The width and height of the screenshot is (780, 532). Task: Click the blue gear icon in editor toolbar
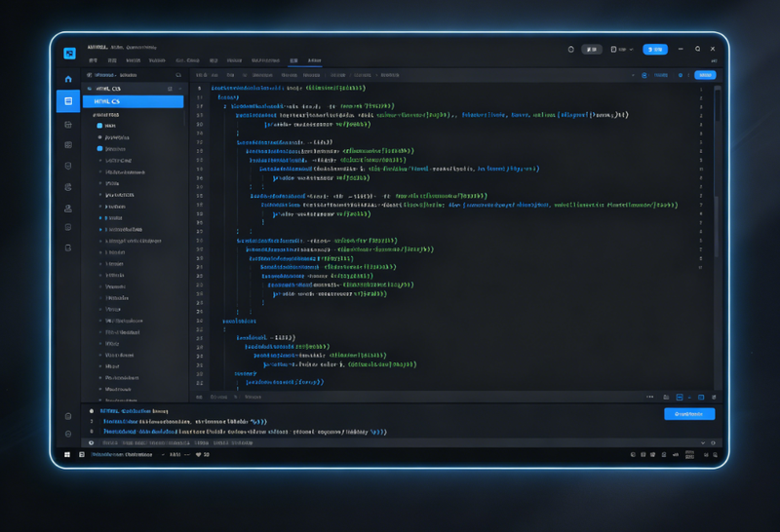(x=681, y=75)
